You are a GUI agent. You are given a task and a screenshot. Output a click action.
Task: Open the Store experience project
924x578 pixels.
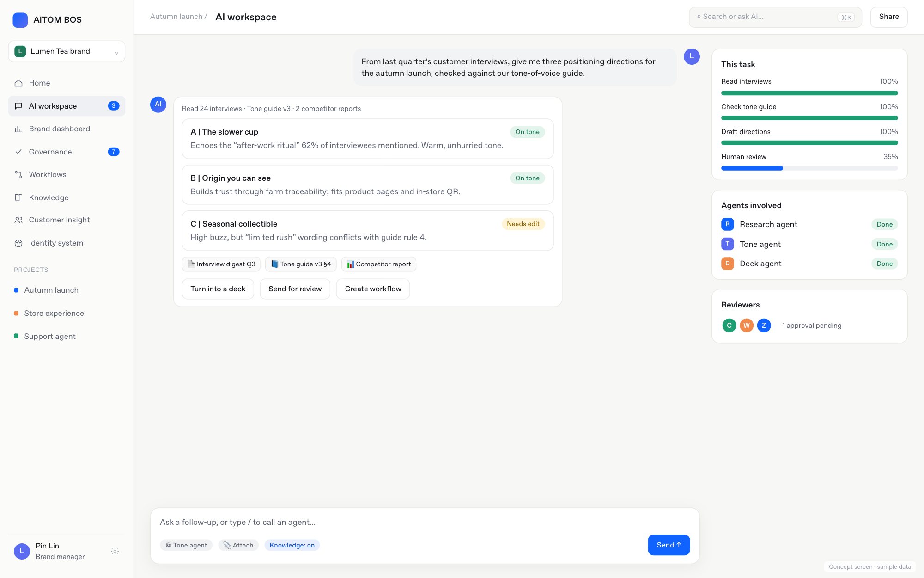coord(67,314)
